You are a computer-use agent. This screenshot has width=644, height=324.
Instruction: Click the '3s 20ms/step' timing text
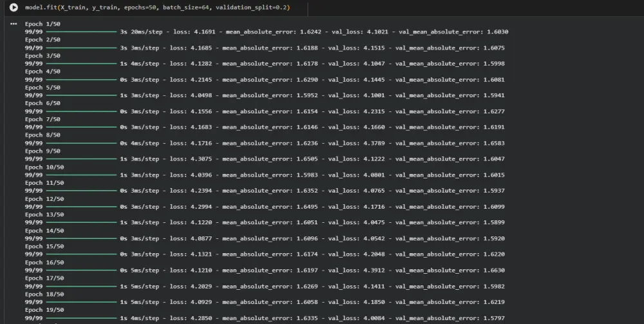point(141,32)
